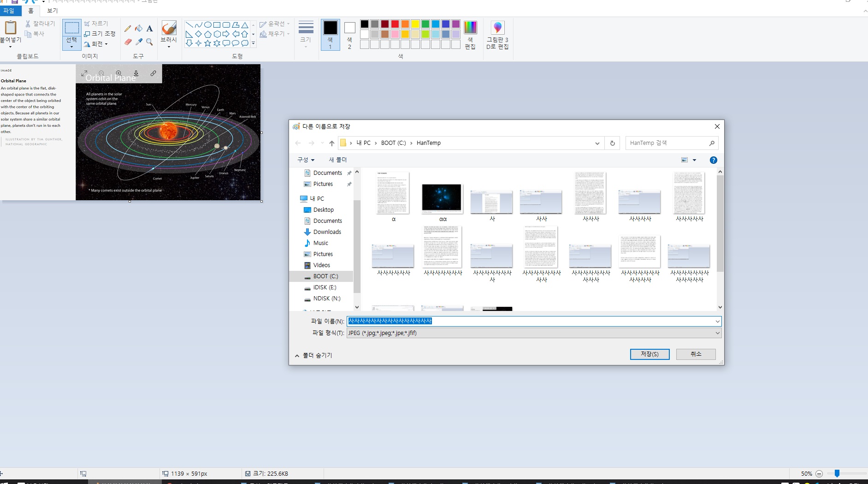Select the 'αα' starry image thumbnail

pyautogui.click(x=442, y=199)
